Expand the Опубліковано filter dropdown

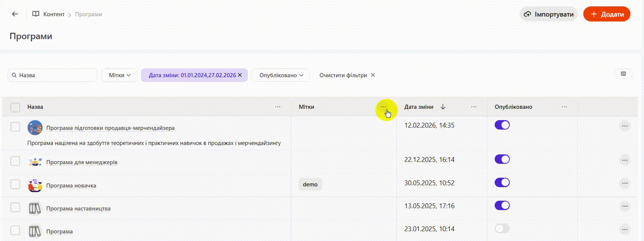point(281,75)
